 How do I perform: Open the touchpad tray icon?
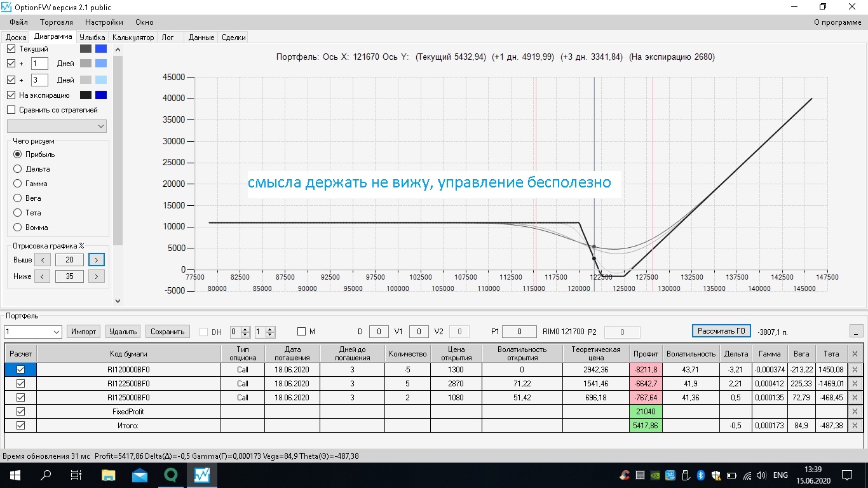click(641, 475)
